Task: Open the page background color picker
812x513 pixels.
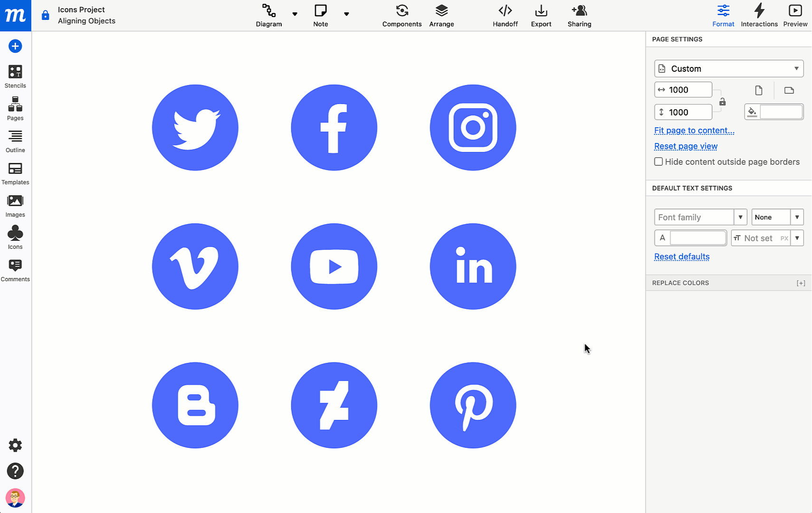Action: point(752,112)
